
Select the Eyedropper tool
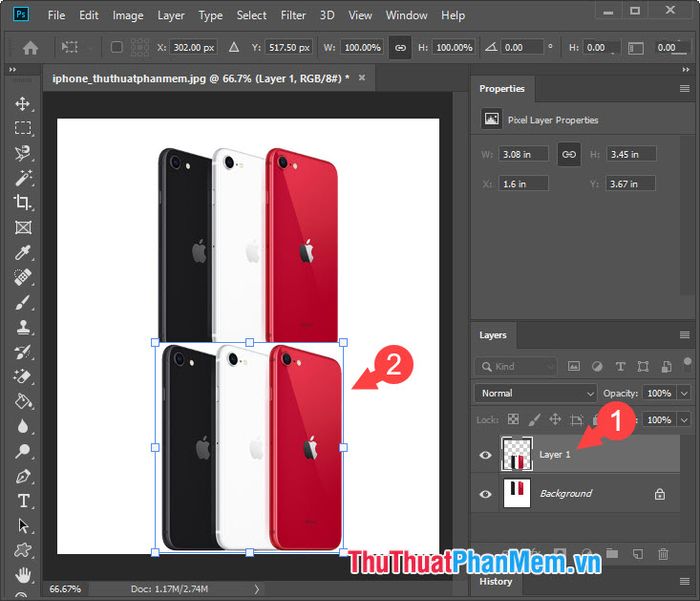tap(23, 252)
